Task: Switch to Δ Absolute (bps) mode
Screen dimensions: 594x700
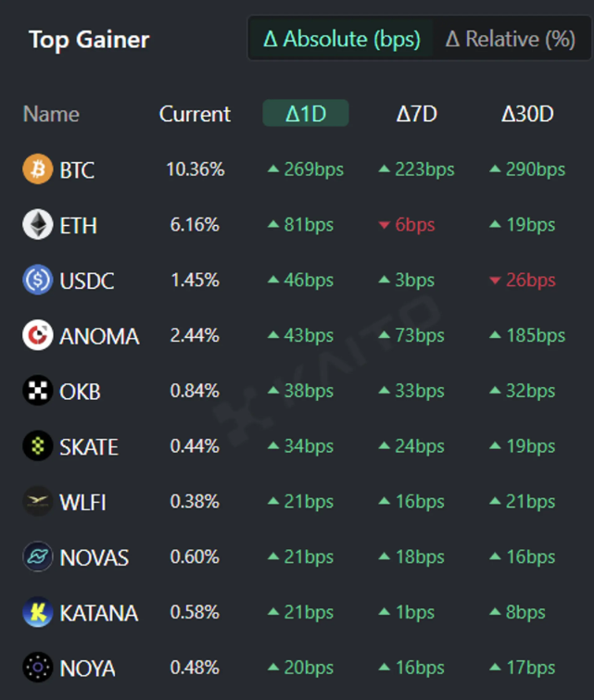Action: point(341,39)
